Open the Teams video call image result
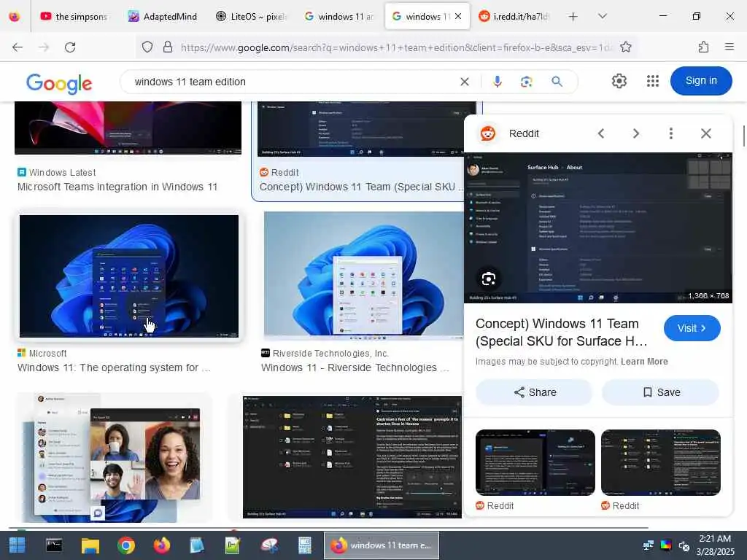The image size is (747, 560). point(115,458)
